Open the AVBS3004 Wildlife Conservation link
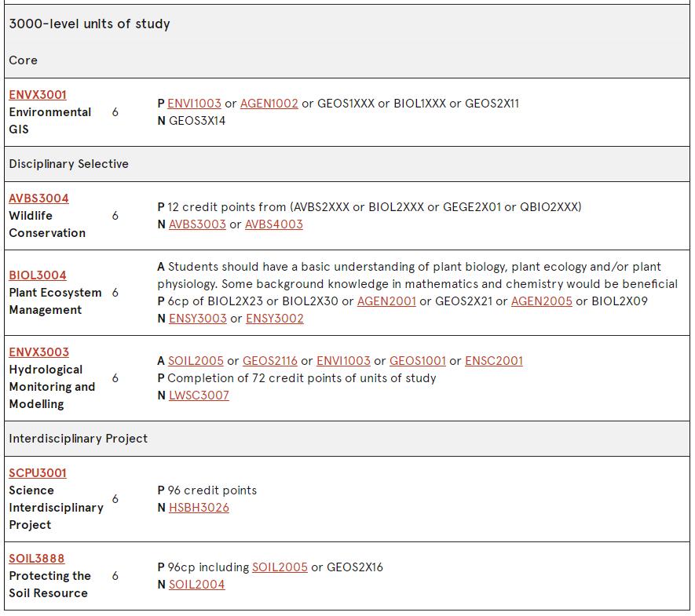The width and height of the screenshot is (695, 616). point(38,199)
